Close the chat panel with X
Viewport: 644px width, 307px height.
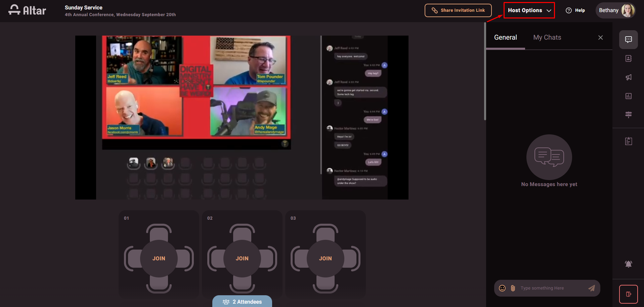coord(600,38)
